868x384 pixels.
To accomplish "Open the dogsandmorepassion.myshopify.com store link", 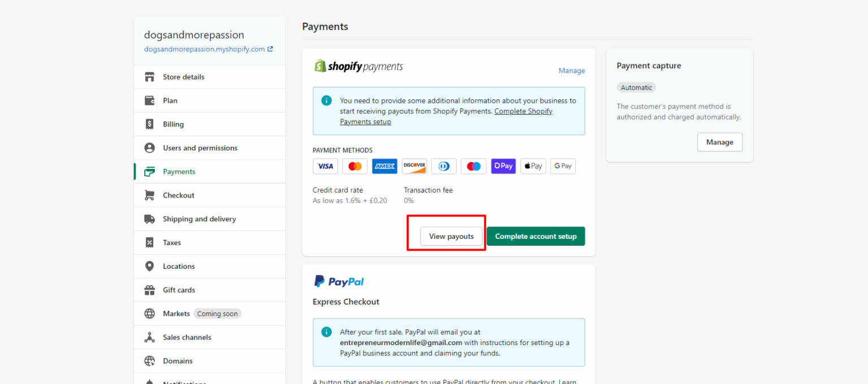I will tap(204, 49).
